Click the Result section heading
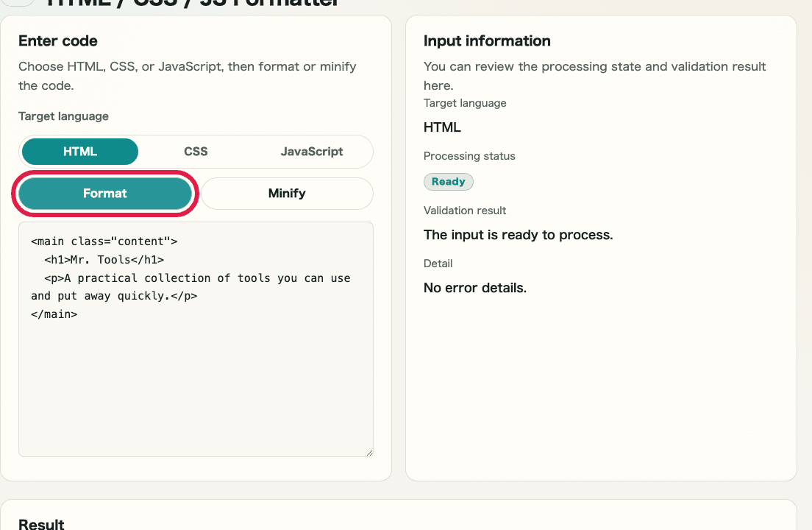812x530 pixels. 40,523
